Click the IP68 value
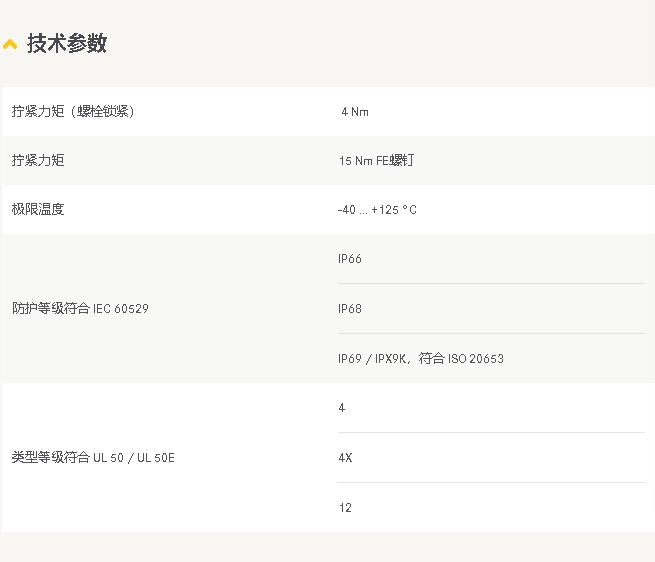The image size is (655, 562). pyautogui.click(x=350, y=308)
